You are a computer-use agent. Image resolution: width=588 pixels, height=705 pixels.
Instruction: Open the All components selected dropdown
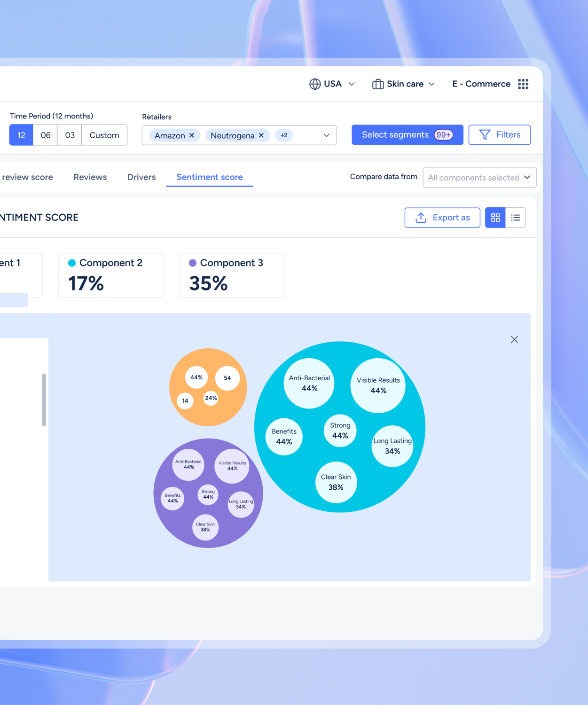479,178
